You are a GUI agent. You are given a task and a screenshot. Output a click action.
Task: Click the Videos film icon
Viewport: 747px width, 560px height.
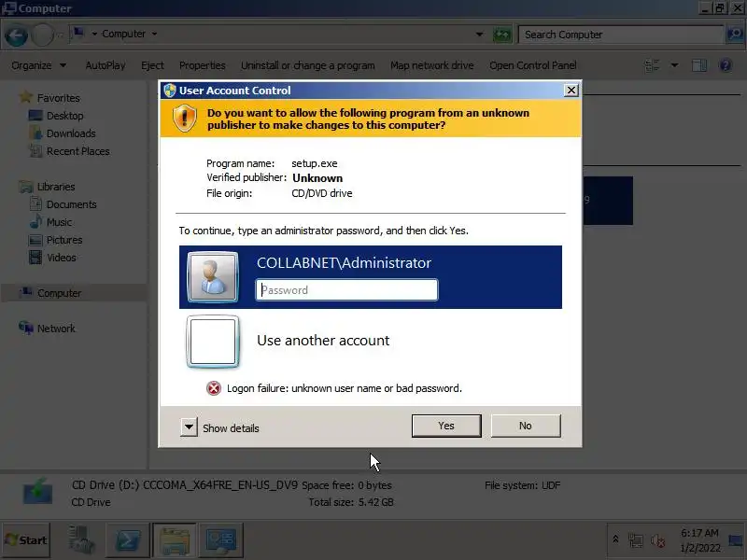35,258
